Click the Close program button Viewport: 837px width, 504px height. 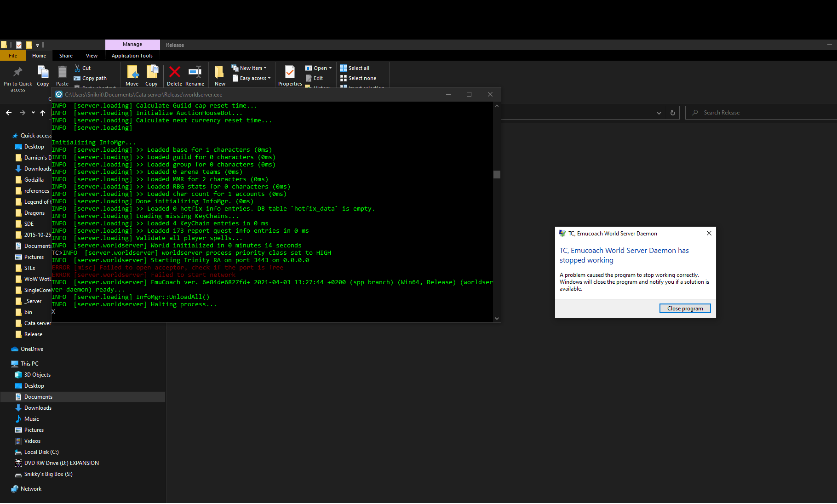685,309
